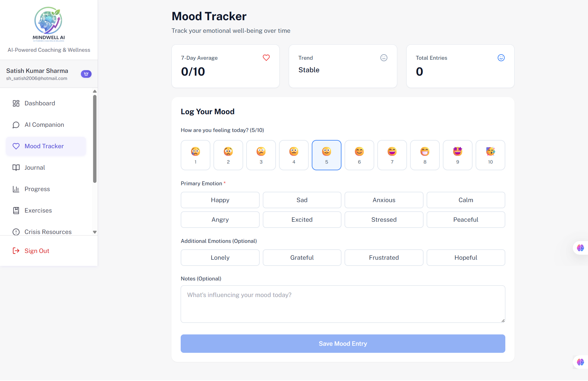Open Crisis Resources via the alert icon
Image resolution: width=588 pixels, height=381 pixels.
point(16,232)
